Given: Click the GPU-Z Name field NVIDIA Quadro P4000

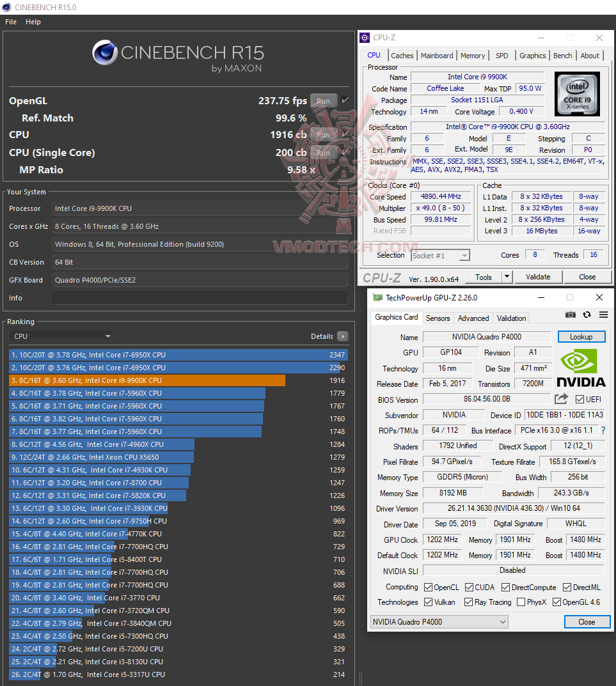Looking at the screenshot, I should coord(486,336).
